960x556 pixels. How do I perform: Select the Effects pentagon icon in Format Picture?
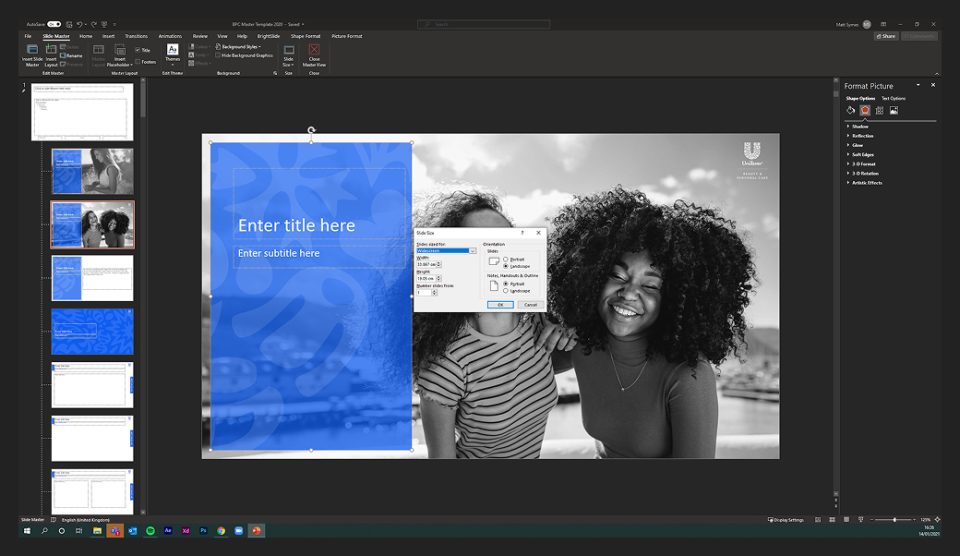point(865,110)
